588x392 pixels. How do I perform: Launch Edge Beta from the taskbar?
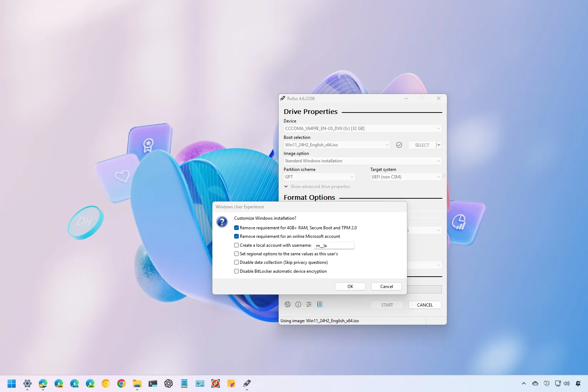click(74, 383)
